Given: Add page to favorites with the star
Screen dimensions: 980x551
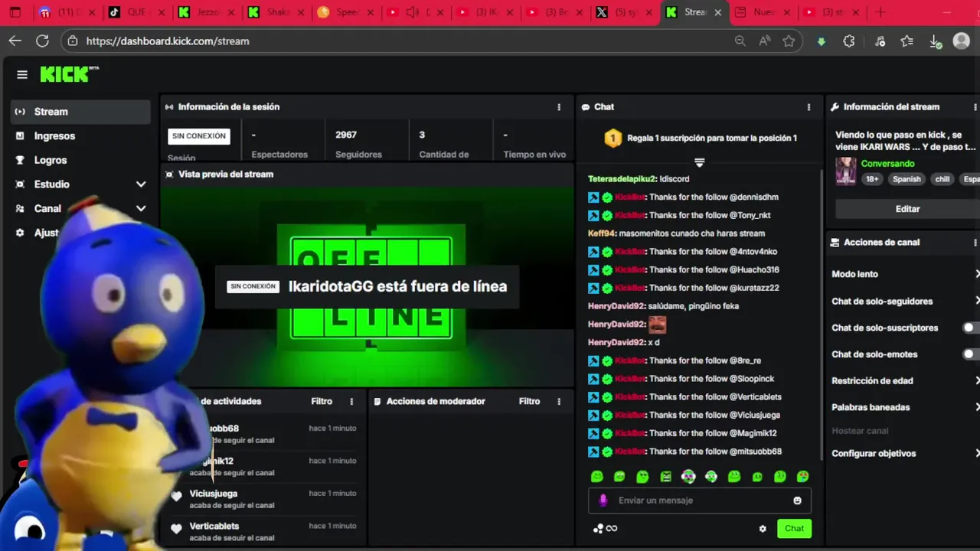Looking at the screenshot, I should pos(789,41).
